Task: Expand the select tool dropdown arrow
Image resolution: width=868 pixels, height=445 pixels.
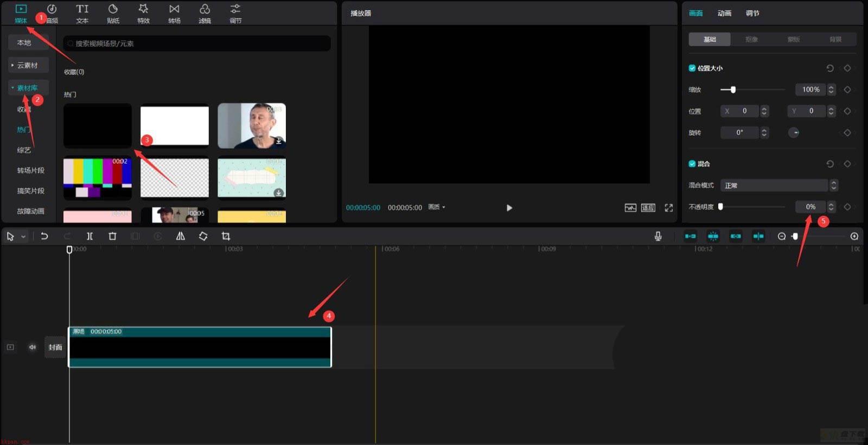Action: (23, 237)
